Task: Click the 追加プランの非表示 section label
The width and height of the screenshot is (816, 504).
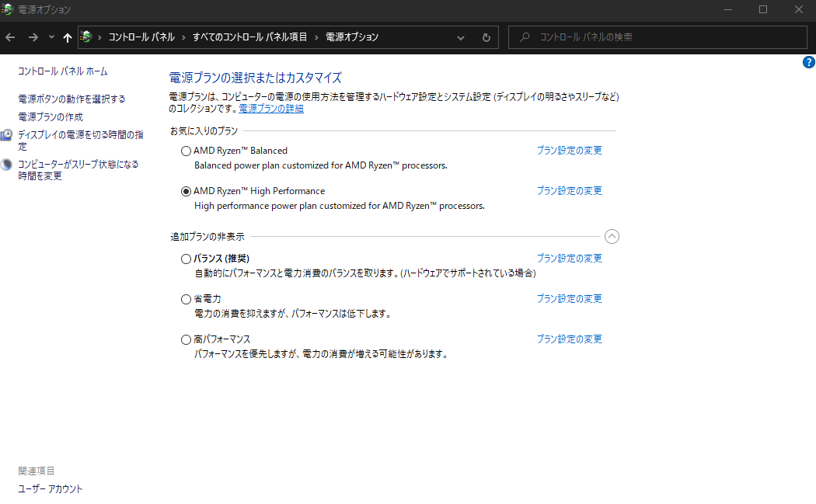Action: pyautogui.click(x=207, y=237)
